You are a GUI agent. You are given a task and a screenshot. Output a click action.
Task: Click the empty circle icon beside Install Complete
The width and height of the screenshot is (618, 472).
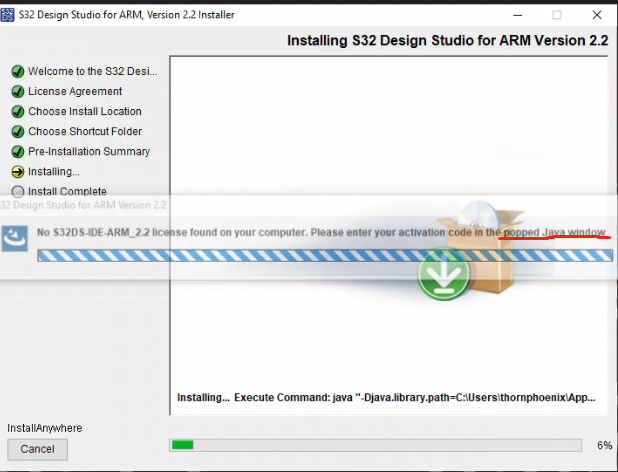pos(18,192)
